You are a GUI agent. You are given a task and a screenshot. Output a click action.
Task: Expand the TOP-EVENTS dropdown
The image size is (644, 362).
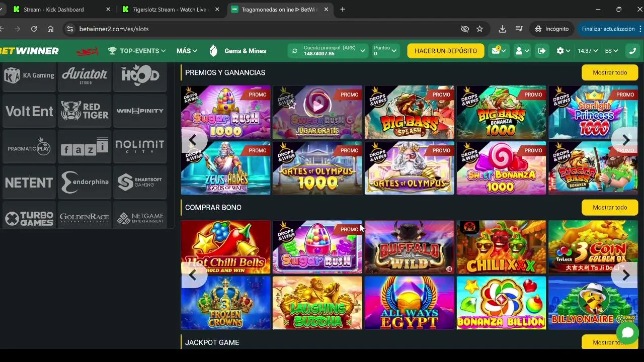pyautogui.click(x=137, y=51)
